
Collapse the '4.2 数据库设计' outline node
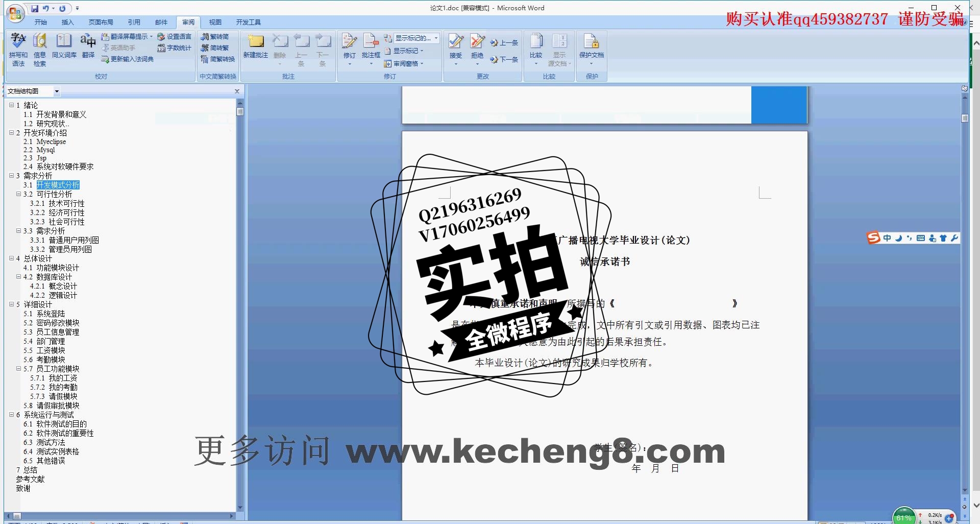point(18,277)
